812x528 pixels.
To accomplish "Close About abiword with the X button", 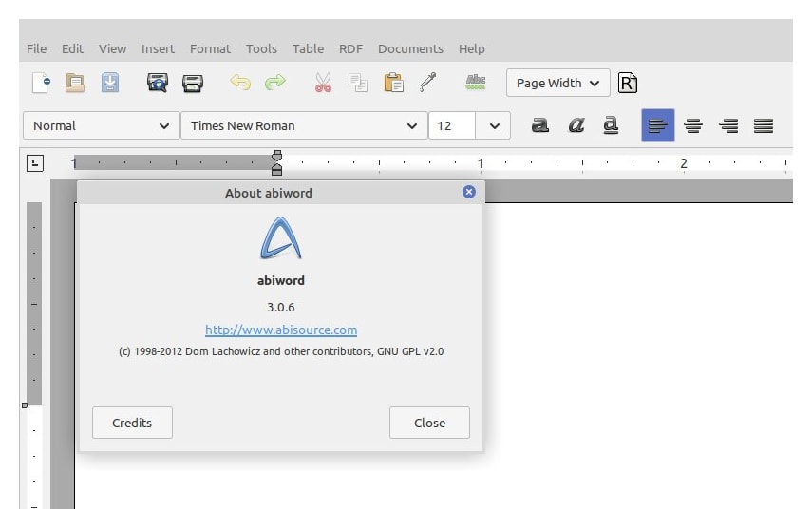I will tap(468, 192).
